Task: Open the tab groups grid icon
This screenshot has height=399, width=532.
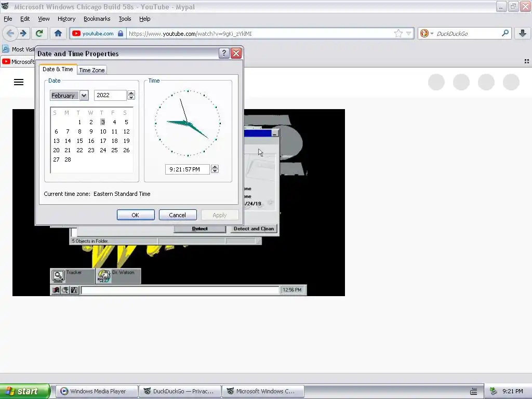Action: click(527, 61)
